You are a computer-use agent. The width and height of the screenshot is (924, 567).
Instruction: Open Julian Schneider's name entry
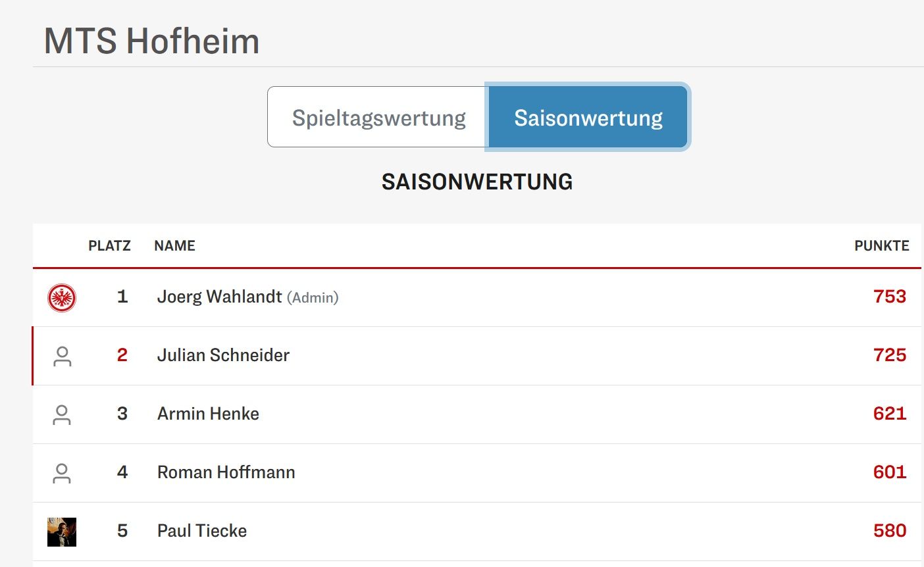click(223, 355)
